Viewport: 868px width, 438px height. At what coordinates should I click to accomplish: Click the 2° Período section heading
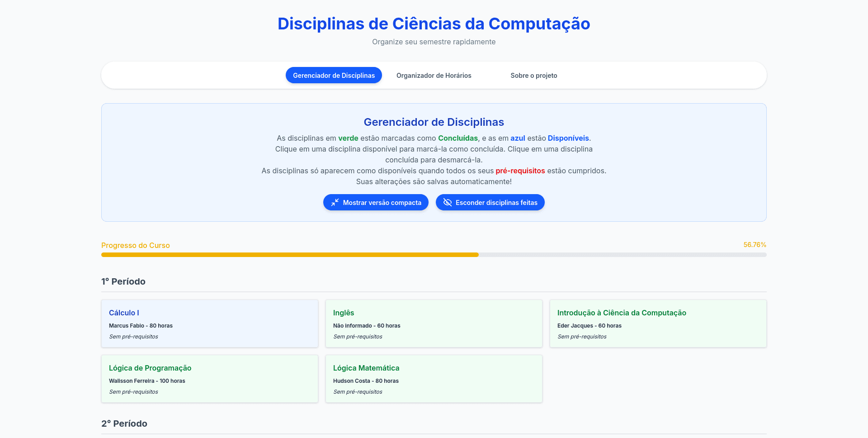tap(124, 423)
